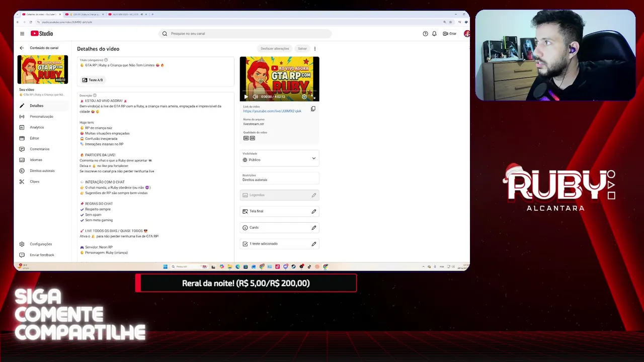
Task: Mute the video preview volume
Action: pos(255,97)
